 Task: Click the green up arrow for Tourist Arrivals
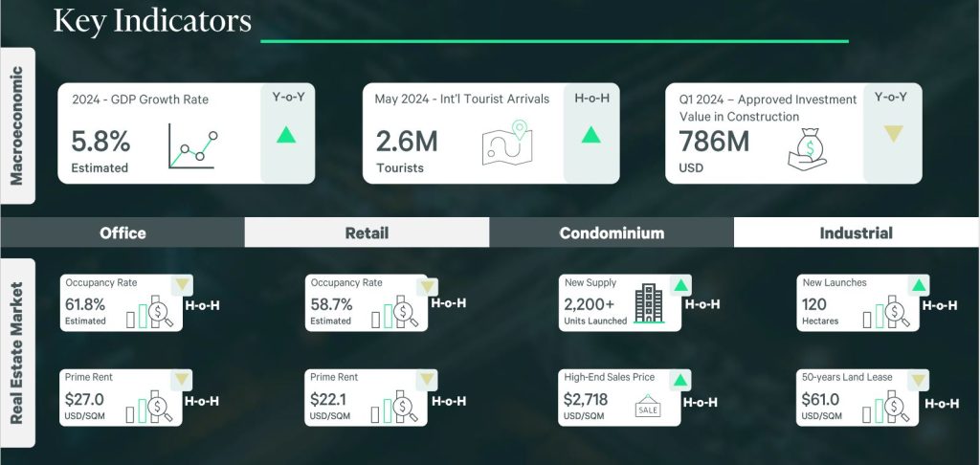(590, 135)
